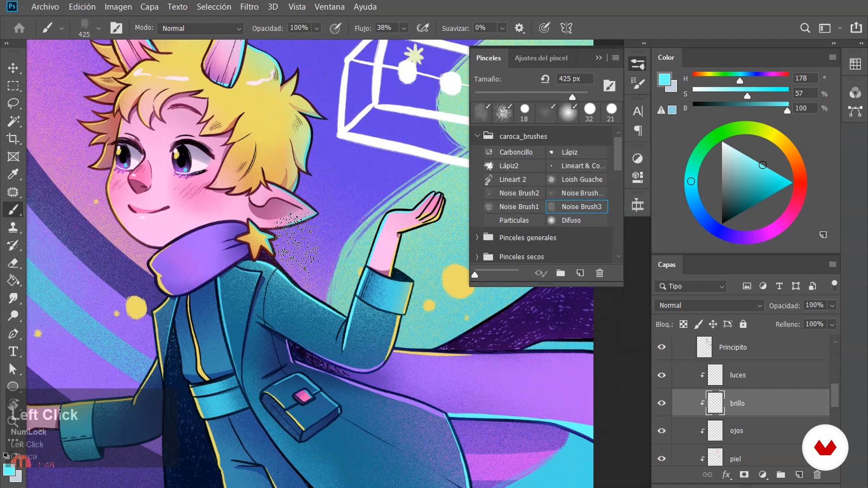Select the Magic Wand tool

point(13,121)
